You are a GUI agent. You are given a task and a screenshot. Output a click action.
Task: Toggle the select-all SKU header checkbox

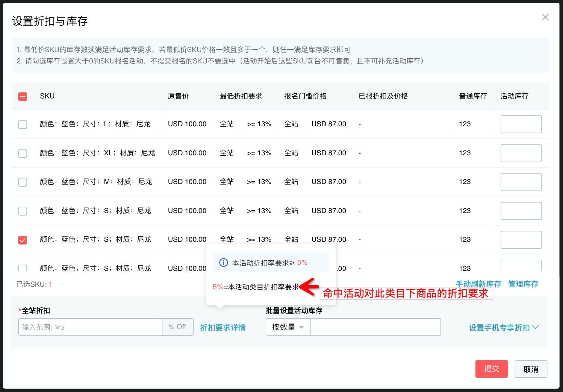[22, 96]
